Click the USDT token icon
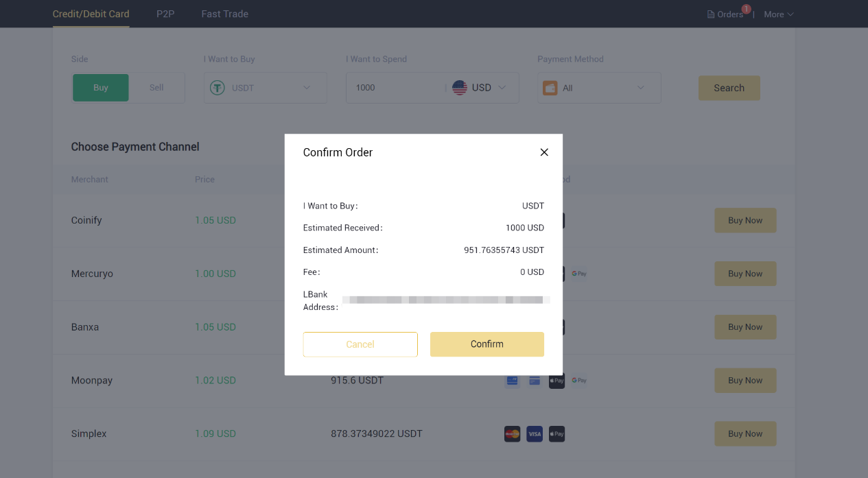The height and width of the screenshot is (478, 868). tap(217, 88)
